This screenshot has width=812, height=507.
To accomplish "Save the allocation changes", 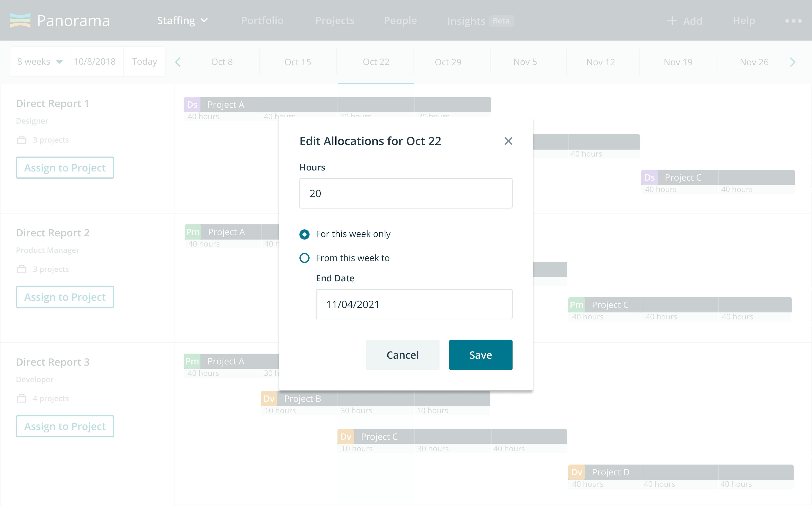I will [480, 355].
